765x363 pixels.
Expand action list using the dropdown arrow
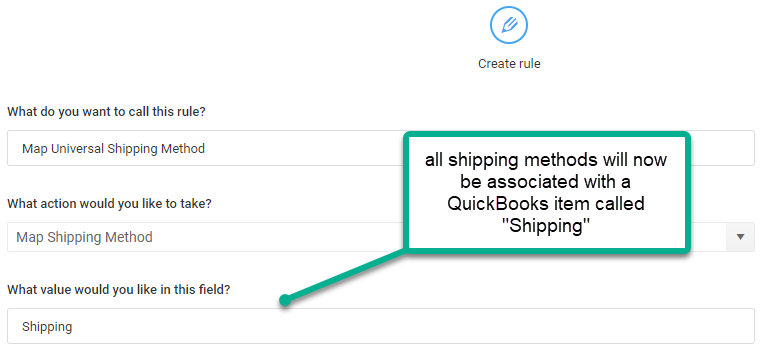741,237
